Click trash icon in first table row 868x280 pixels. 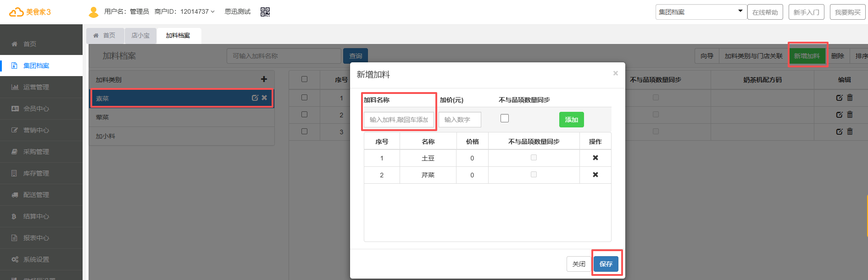[x=850, y=98]
